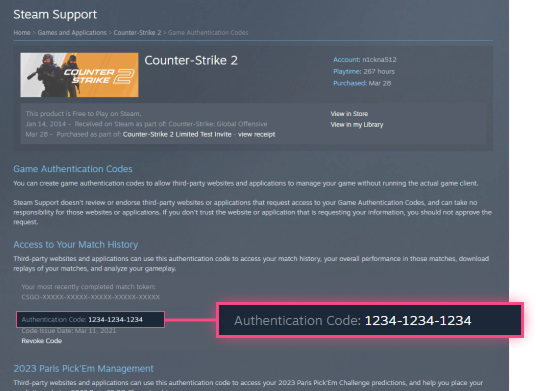Click the Steam Support page title

tap(55, 15)
